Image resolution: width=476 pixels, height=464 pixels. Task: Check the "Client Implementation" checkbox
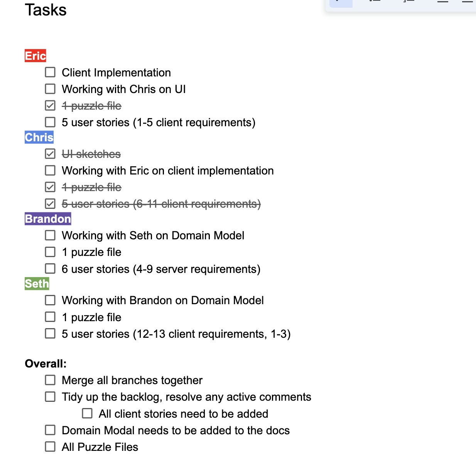pos(50,72)
